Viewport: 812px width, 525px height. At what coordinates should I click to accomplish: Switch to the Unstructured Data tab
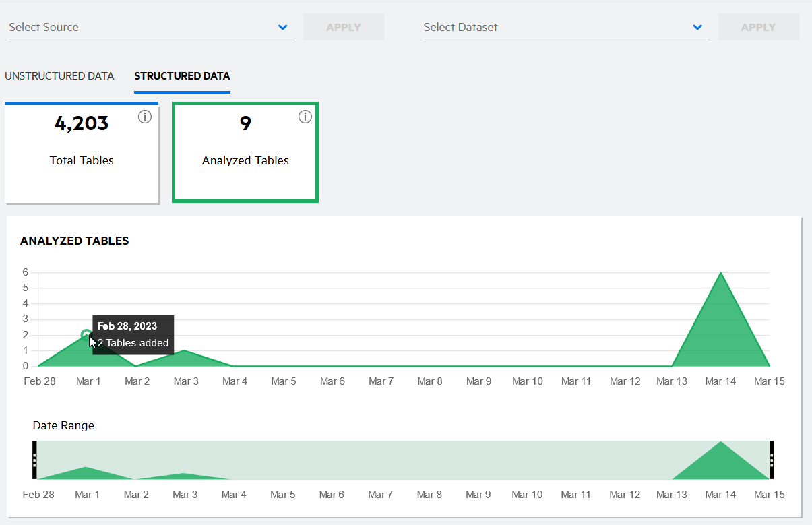coord(59,76)
